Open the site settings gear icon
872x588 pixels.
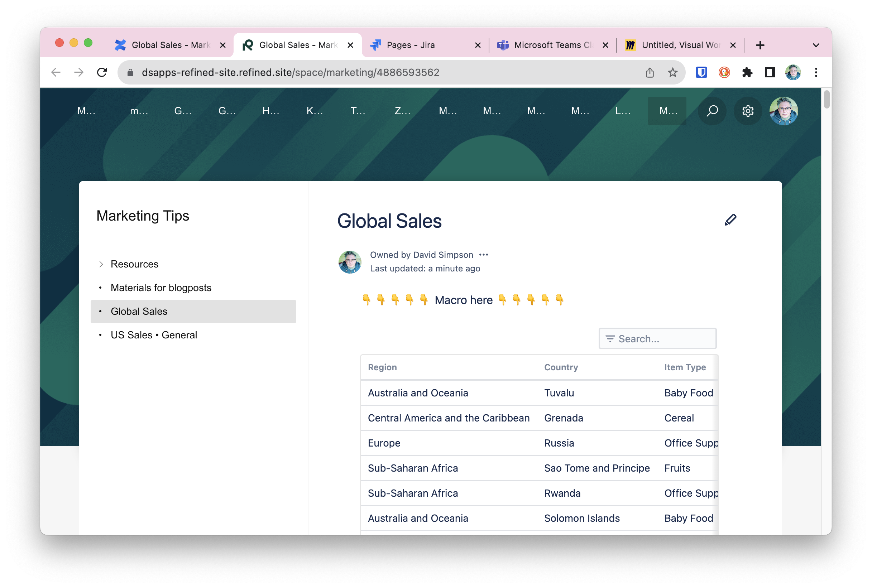tap(747, 111)
